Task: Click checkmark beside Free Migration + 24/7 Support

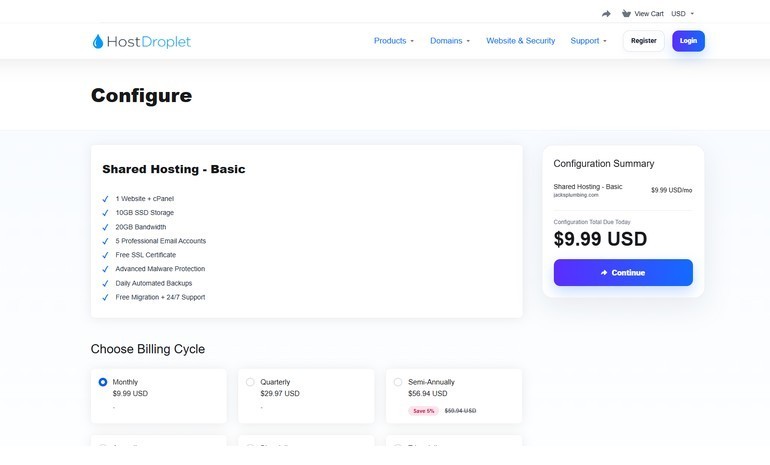Action: (105, 298)
